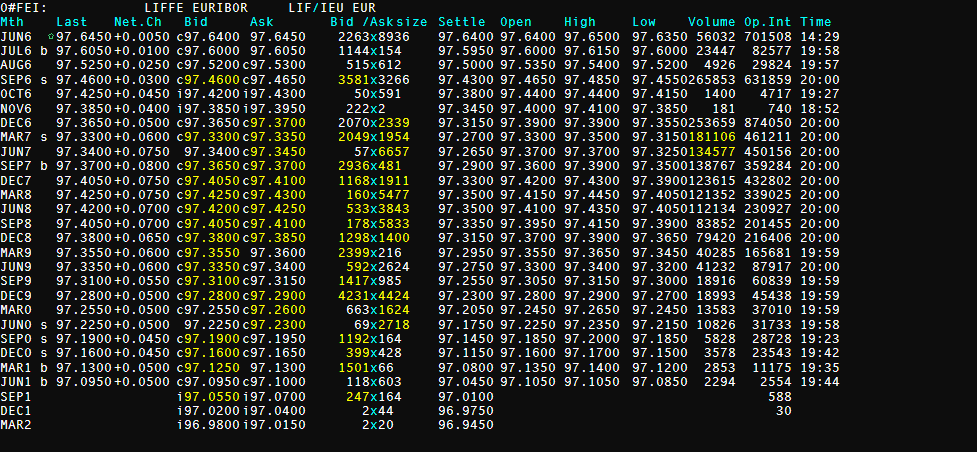Select the JUN9 contract row label

(x=16, y=267)
